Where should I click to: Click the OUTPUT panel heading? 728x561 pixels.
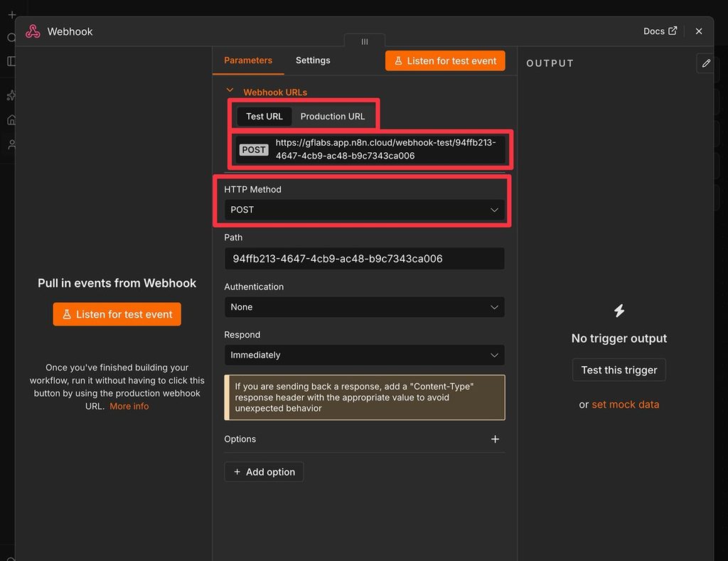[x=550, y=63]
